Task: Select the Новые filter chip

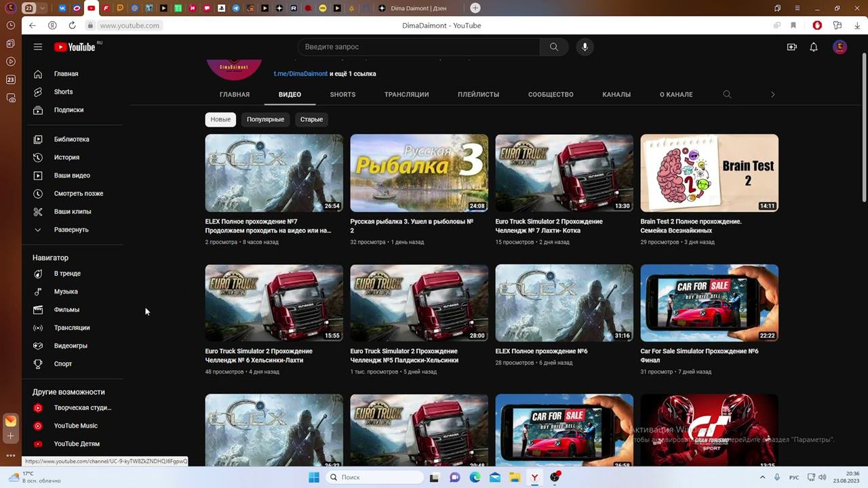Action: [x=220, y=119]
